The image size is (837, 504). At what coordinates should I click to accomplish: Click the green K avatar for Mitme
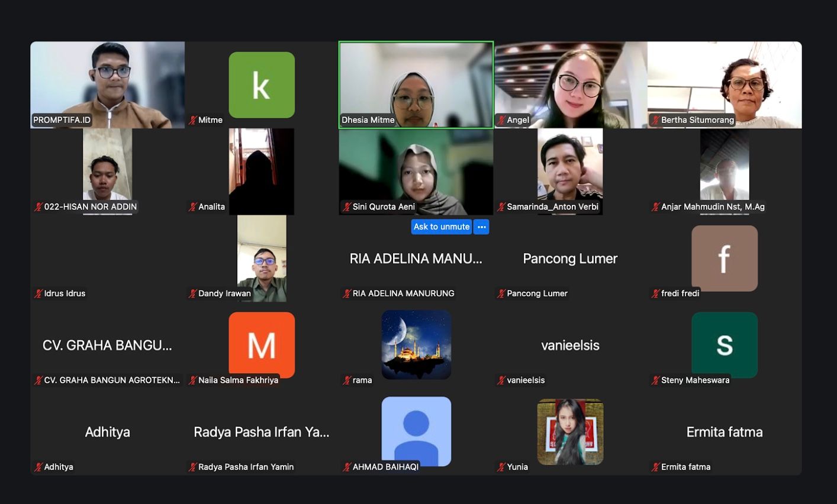(x=262, y=85)
